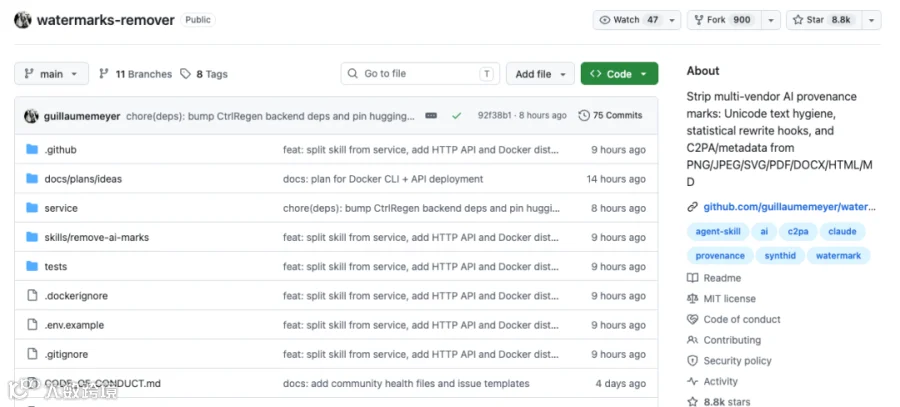Expand the Fork options dropdown arrow
This screenshot has height=407, width=900.
pyautogui.click(x=771, y=20)
